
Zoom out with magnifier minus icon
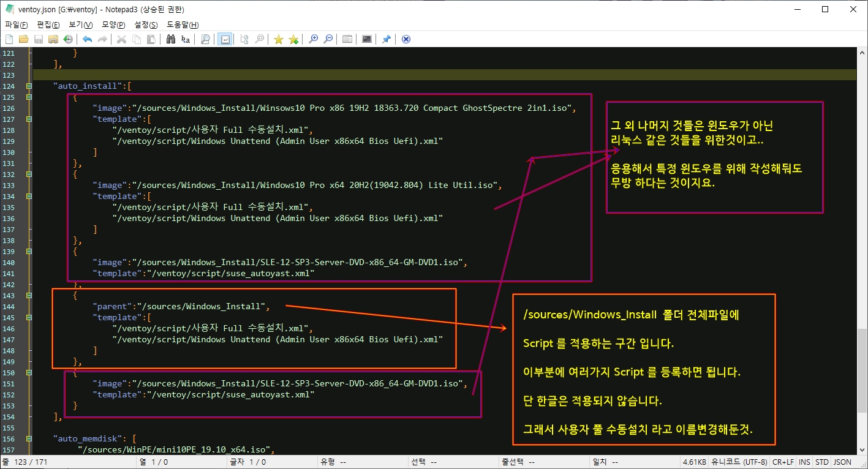click(x=328, y=39)
